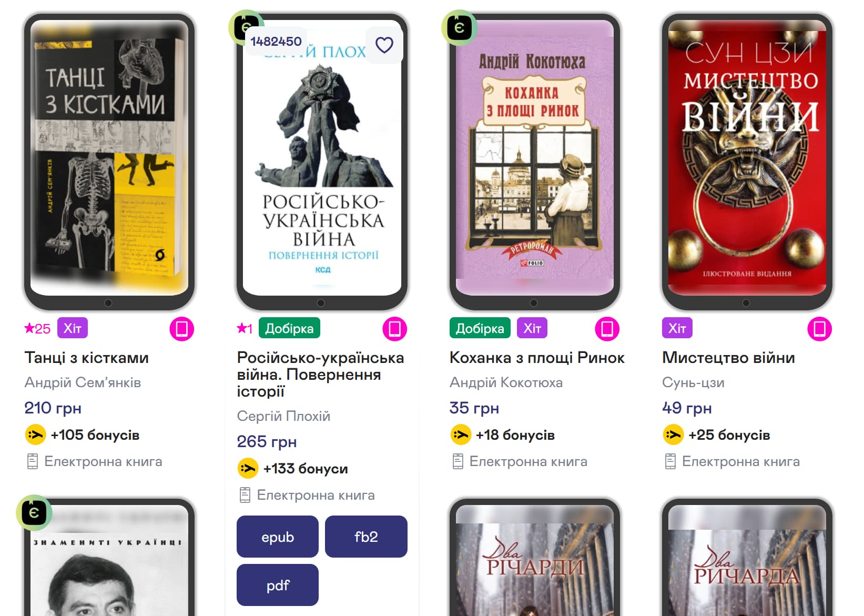Click pink e-book icon under Мистецтво війни
Viewport: 864px width, 616px height.
tap(820, 329)
